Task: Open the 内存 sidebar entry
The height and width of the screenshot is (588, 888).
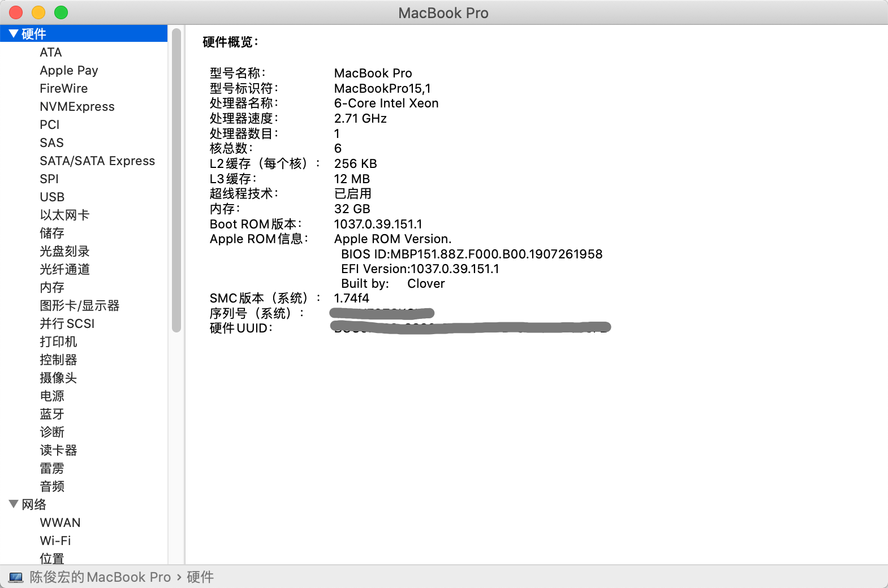Action: click(52, 287)
